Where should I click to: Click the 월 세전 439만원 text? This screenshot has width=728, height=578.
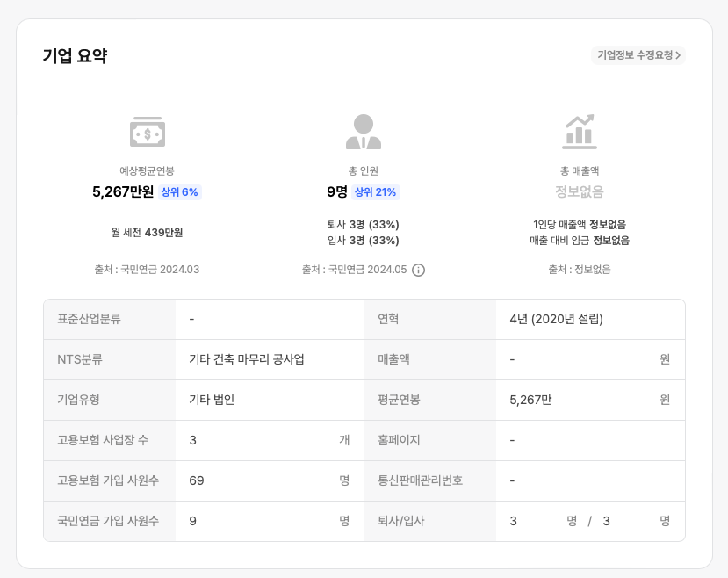pyautogui.click(x=147, y=232)
